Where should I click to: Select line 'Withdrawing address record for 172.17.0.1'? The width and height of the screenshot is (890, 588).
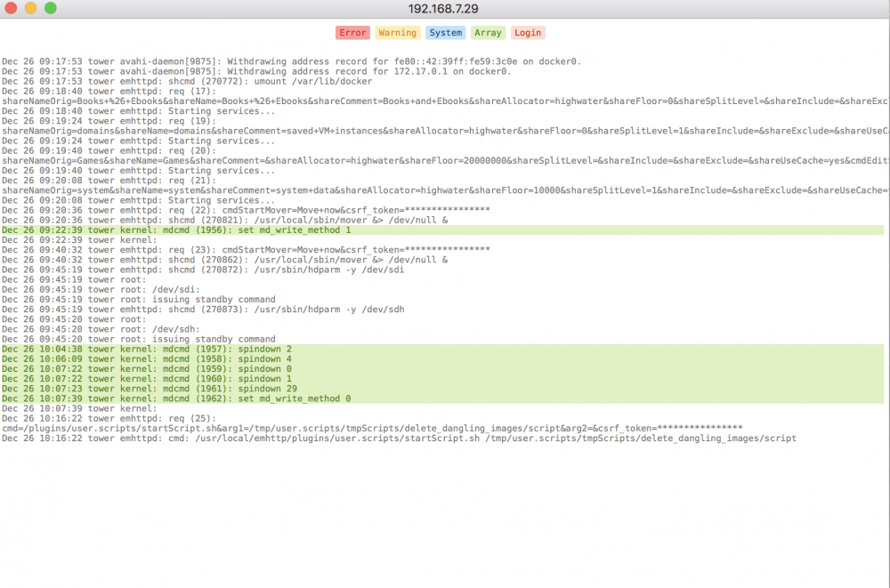[x=256, y=71]
